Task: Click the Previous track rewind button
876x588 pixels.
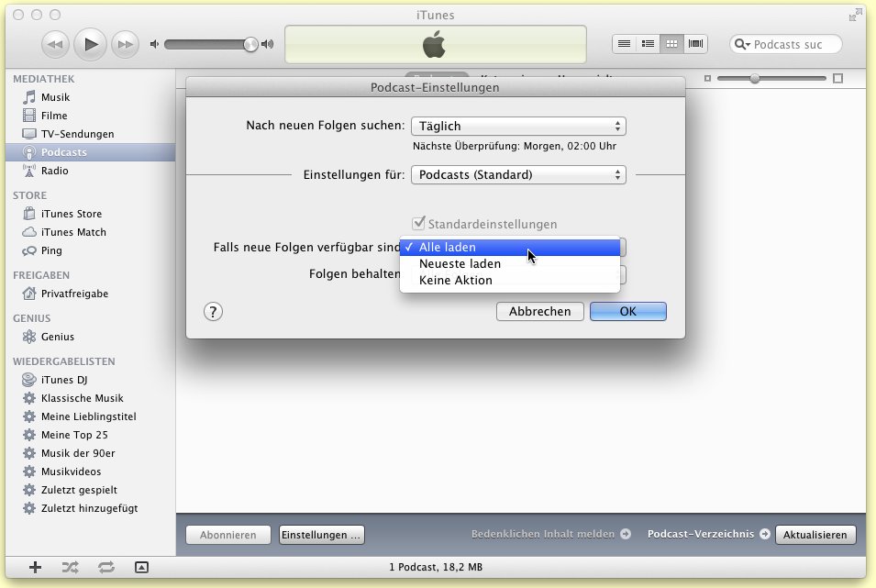Action: pos(55,44)
